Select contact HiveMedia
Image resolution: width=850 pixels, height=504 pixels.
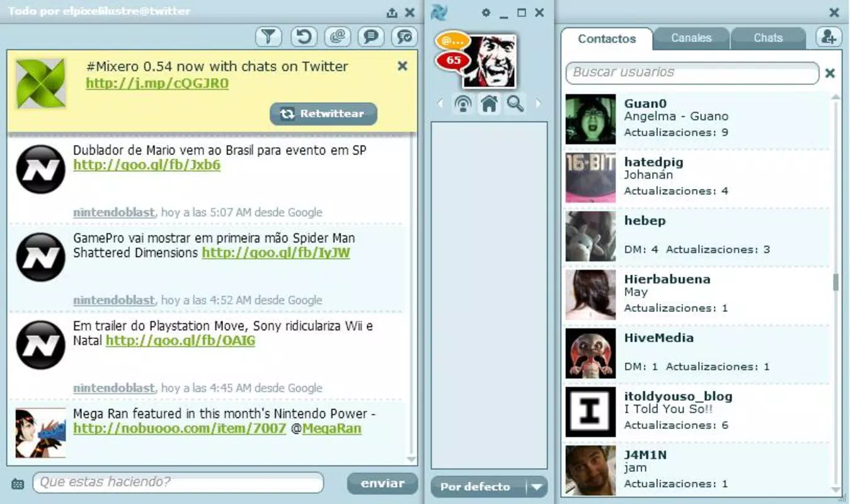tap(696, 353)
